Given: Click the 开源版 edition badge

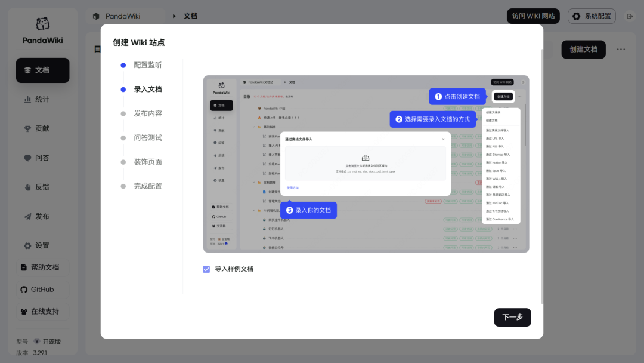Looking at the screenshot, I should point(47,342).
